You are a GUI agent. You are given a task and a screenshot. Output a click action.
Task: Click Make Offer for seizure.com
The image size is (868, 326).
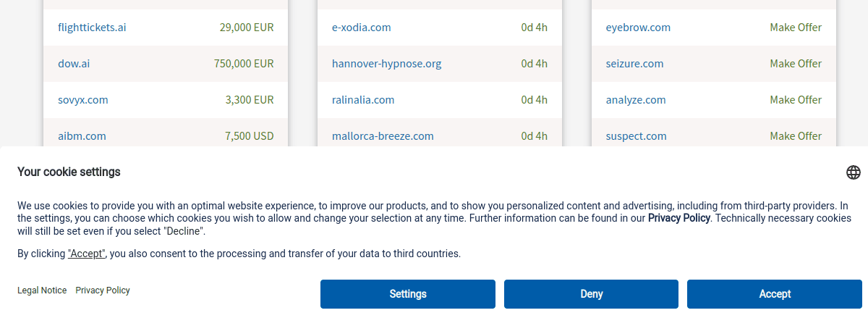(796, 64)
